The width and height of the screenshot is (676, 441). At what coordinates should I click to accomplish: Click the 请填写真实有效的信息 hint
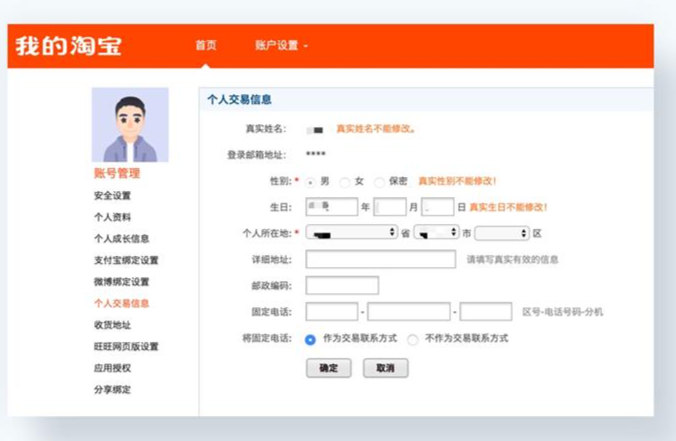pos(513,260)
